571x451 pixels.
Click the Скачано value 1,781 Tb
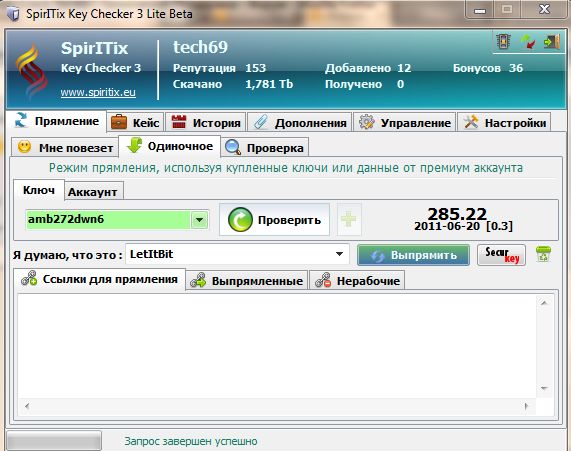click(269, 84)
